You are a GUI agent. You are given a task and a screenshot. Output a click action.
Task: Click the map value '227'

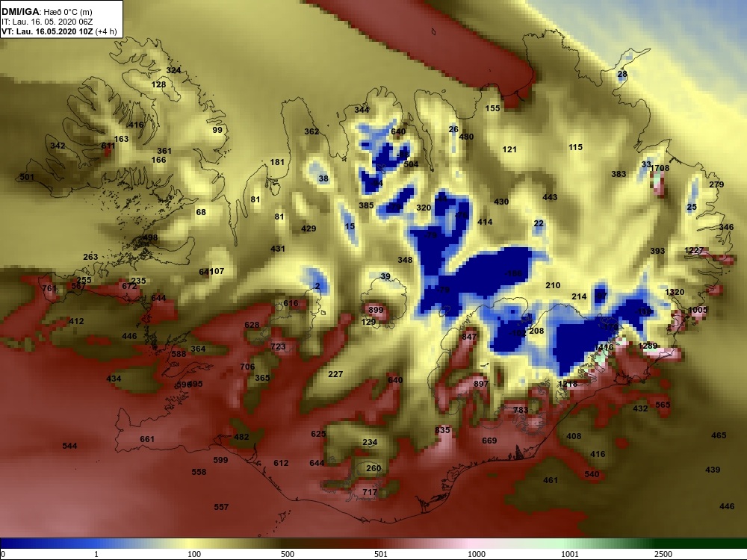[335, 374]
